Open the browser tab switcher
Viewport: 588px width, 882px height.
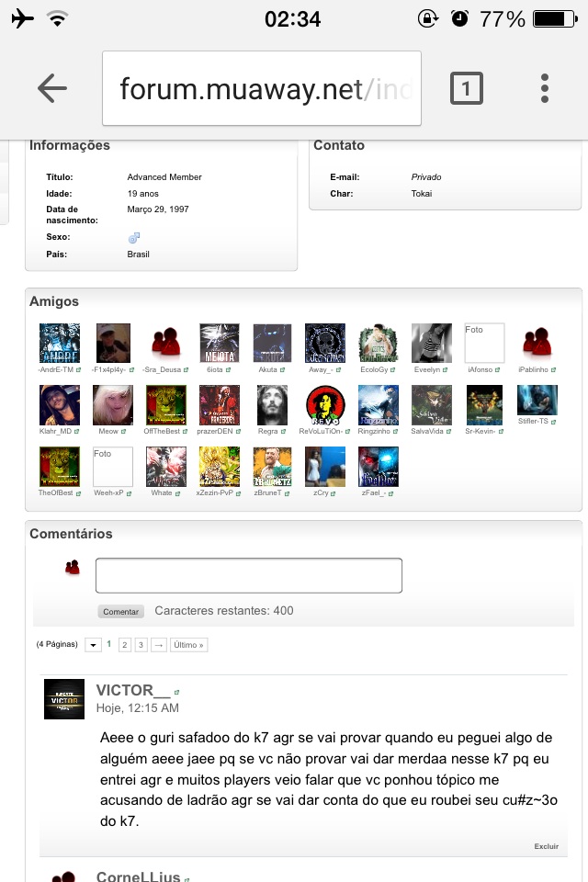[x=467, y=88]
